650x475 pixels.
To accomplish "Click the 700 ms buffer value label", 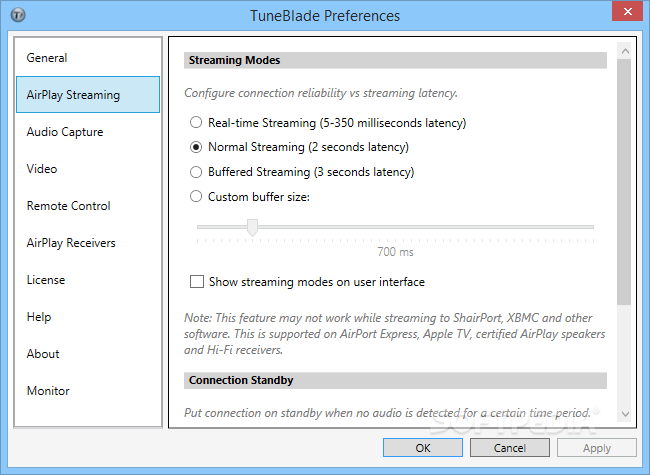I will 395,252.
